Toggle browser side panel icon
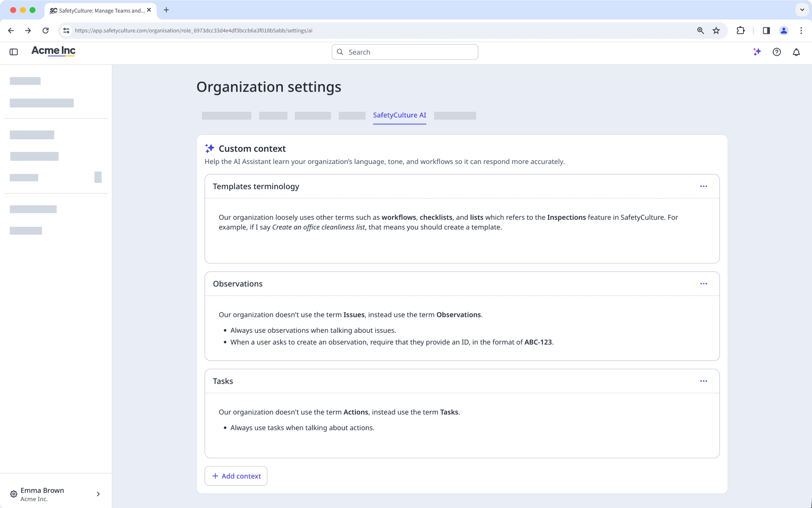The height and width of the screenshot is (508, 812). [x=766, y=30]
